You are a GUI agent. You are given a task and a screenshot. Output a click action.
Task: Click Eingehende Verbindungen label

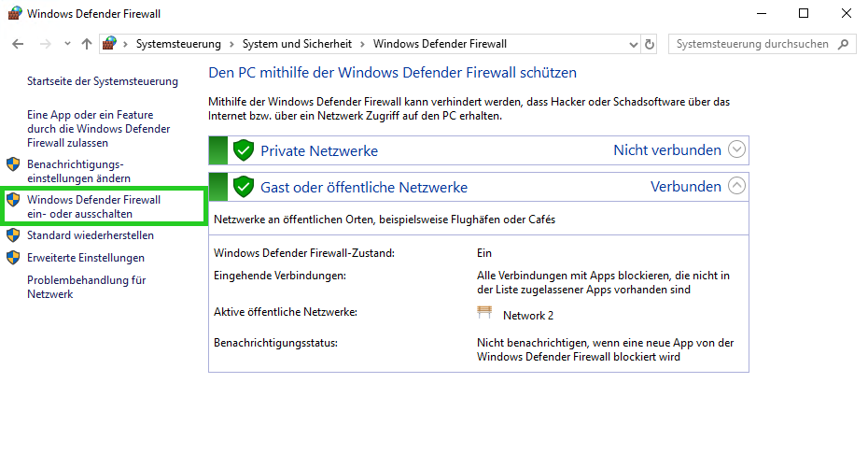pos(280,276)
